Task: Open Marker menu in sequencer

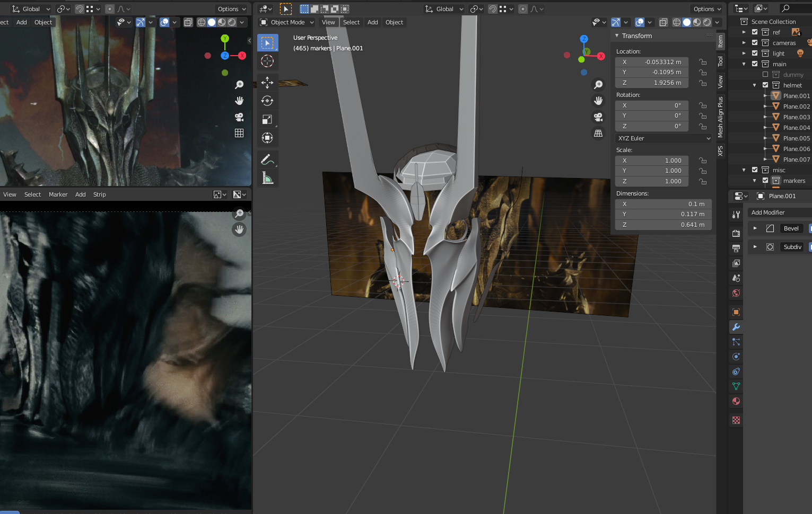Action: tap(58, 194)
